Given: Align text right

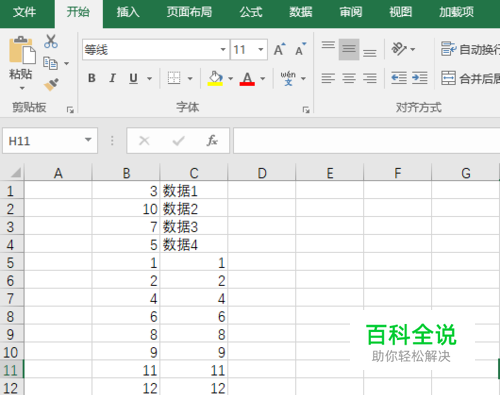Looking at the screenshot, I should coord(370,78).
